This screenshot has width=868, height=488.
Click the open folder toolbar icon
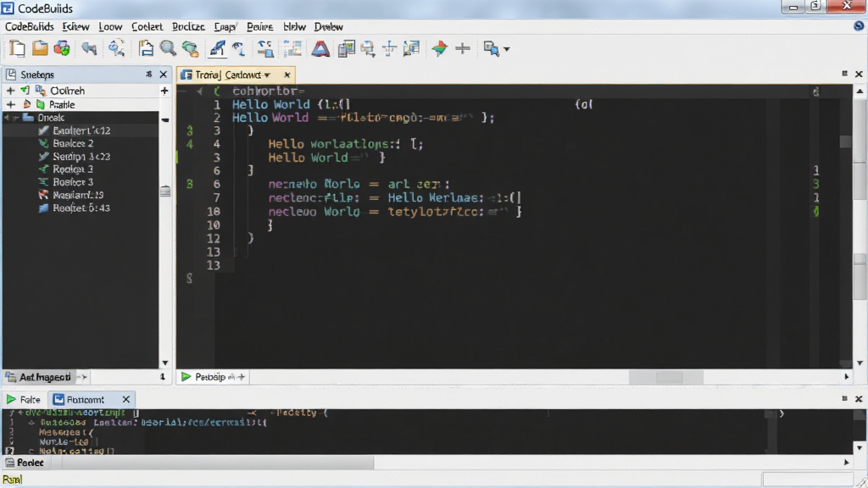(40, 48)
